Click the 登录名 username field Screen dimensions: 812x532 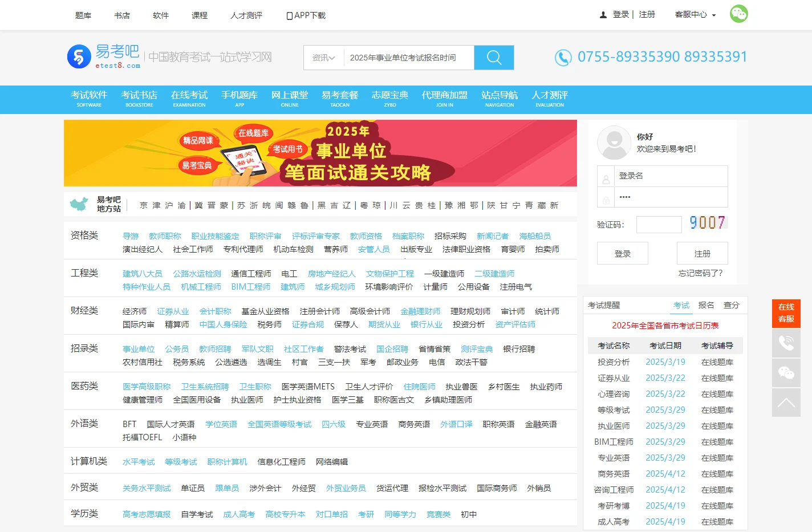(x=671, y=176)
